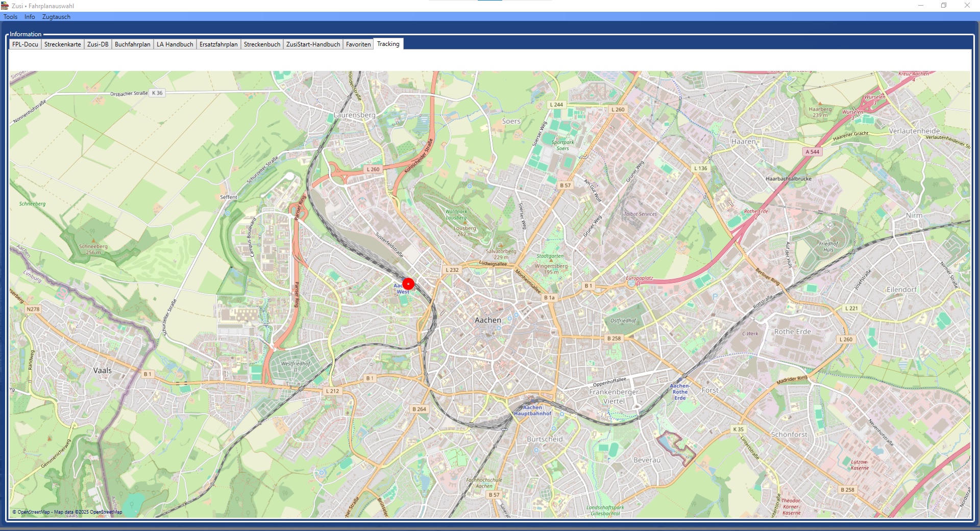Click the OpenStreetMap attribution text
This screenshot has height=531, width=980.
[x=67, y=512]
